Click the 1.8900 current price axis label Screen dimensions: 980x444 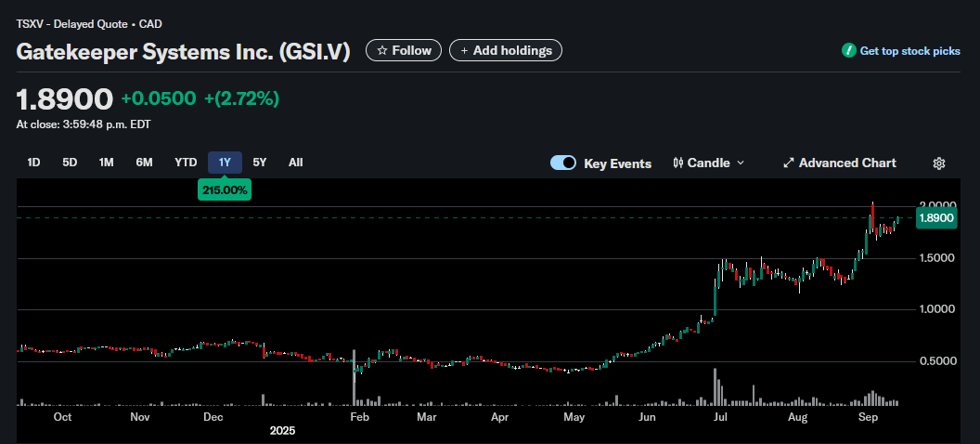coord(936,218)
